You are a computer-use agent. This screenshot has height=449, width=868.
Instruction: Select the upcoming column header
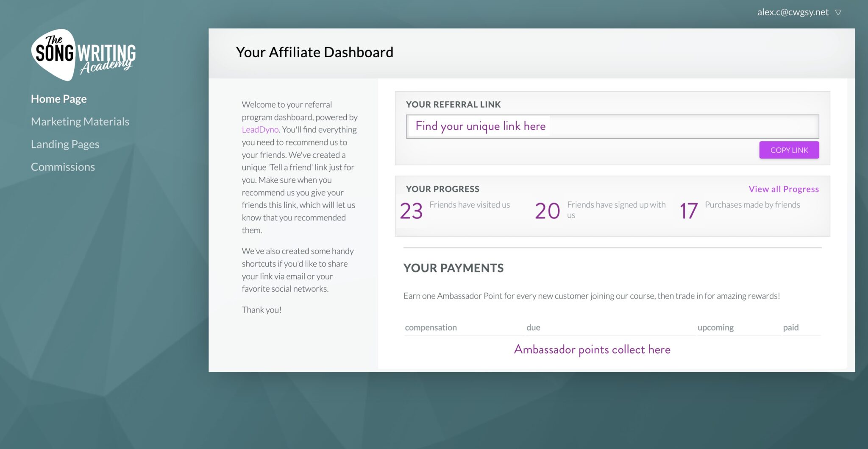pos(715,327)
